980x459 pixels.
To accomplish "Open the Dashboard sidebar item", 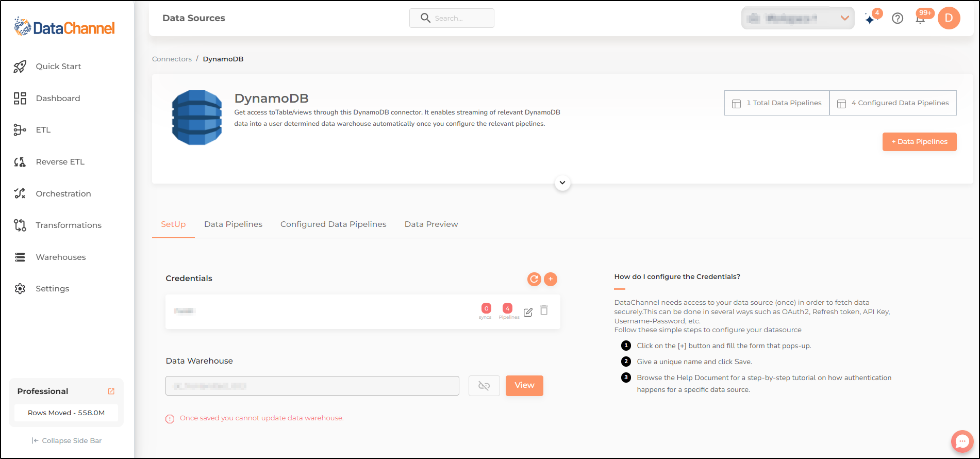I will tap(58, 99).
